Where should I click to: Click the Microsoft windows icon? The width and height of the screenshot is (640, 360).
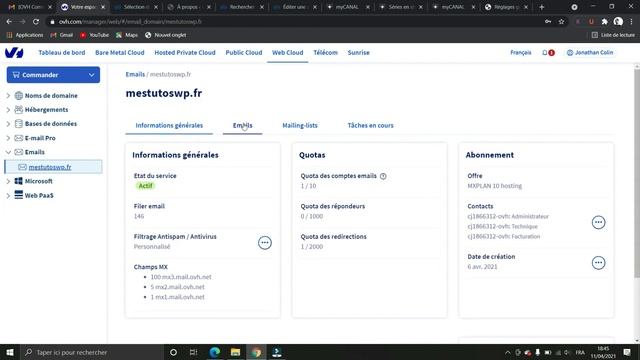[18, 181]
